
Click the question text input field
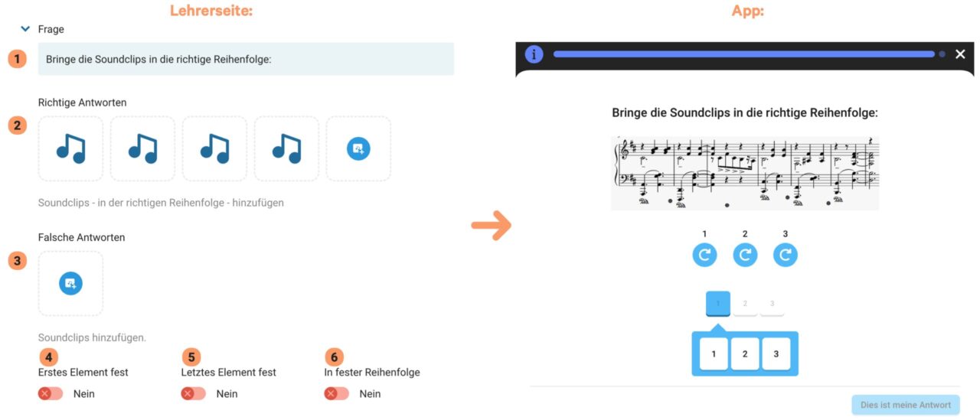click(x=246, y=59)
